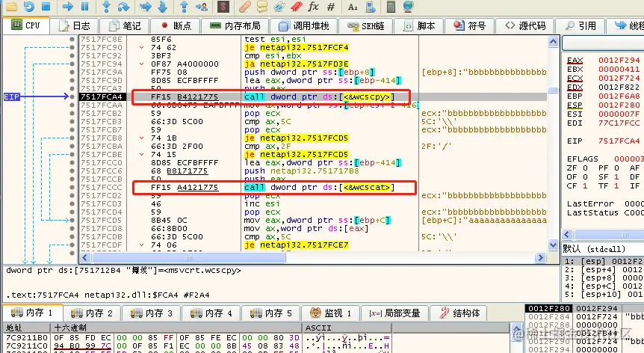The image size is (644, 353).
Task: Show comments with the speech bubbles icon
Action: (262, 6)
